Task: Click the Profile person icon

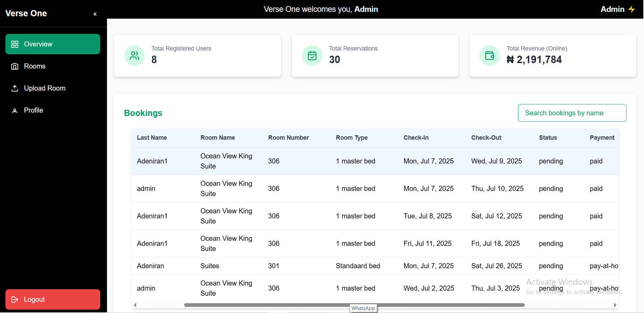Action: pyautogui.click(x=15, y=111)
